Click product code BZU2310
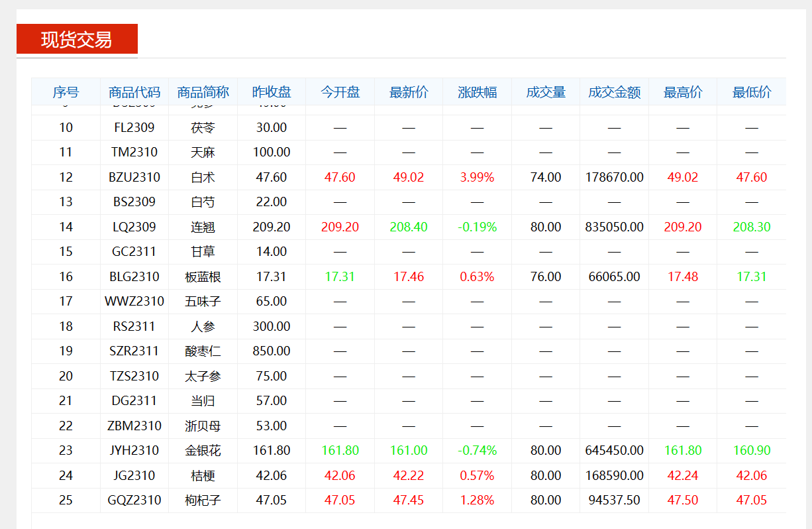 point(134,177)
